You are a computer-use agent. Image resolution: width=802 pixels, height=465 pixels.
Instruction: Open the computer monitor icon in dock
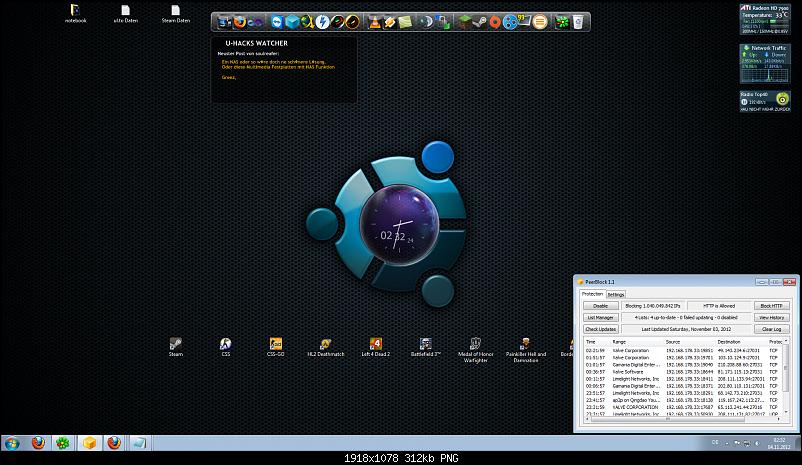pos(224,22)
